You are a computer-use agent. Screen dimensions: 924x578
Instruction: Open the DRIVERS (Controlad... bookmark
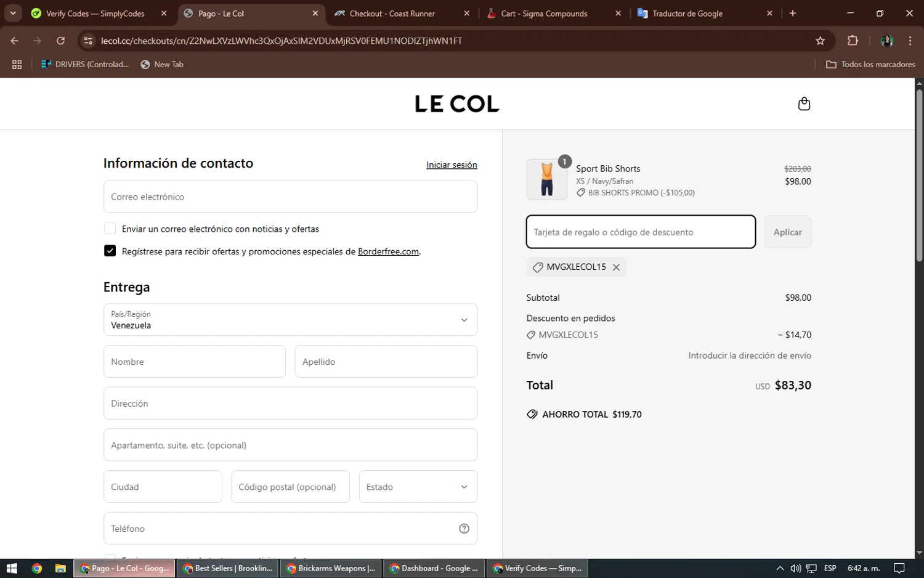(x=85, y=64)
